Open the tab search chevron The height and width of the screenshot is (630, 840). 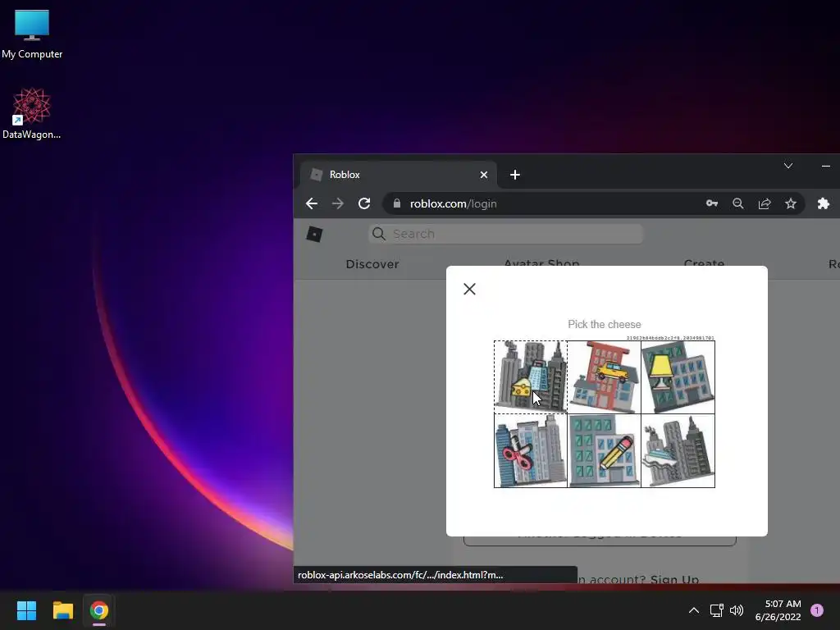(x=788, y=166)
